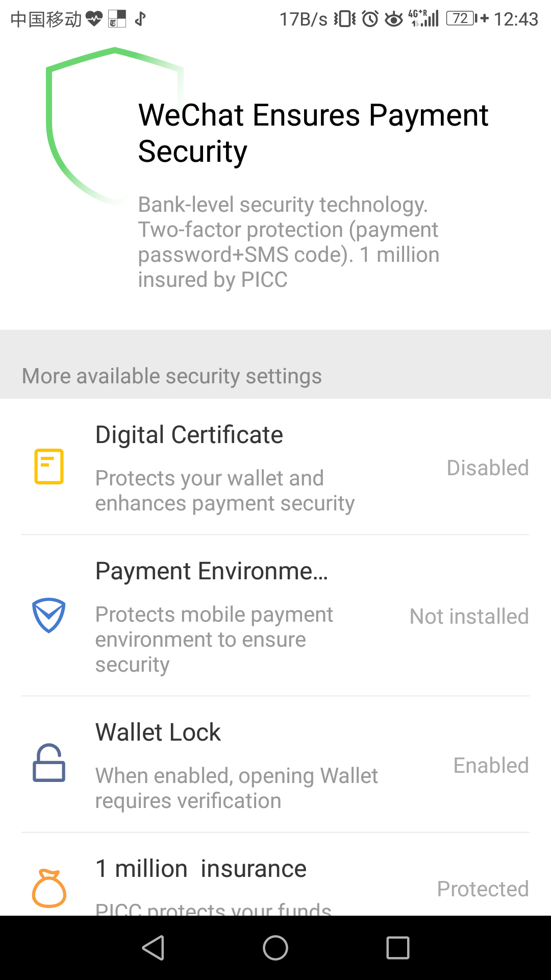
Task: Tap the alarm clock status bar icon
Action: pos(370,19)
